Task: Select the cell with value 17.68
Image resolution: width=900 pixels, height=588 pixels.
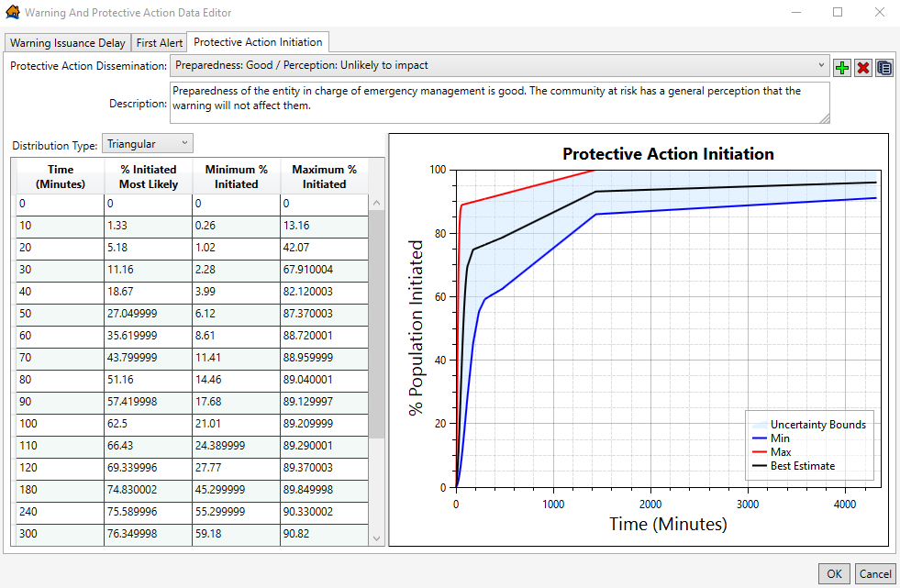Action: point(236,402)
